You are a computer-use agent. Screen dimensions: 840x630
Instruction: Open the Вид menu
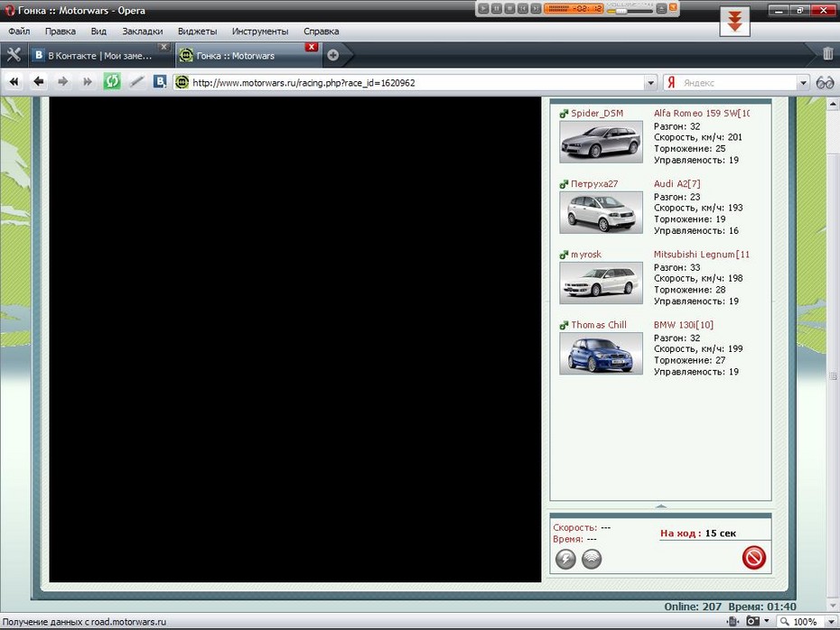point(98,32)
